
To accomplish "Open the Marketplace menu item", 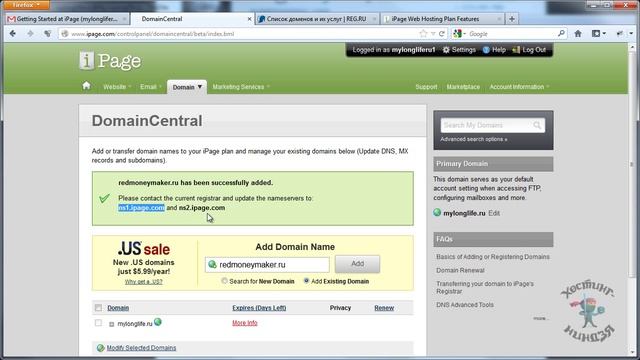I will click(x=463, y=87).
